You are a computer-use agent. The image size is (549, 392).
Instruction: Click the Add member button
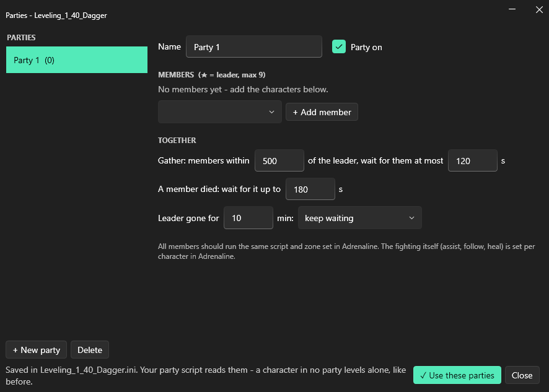[322, 112]
